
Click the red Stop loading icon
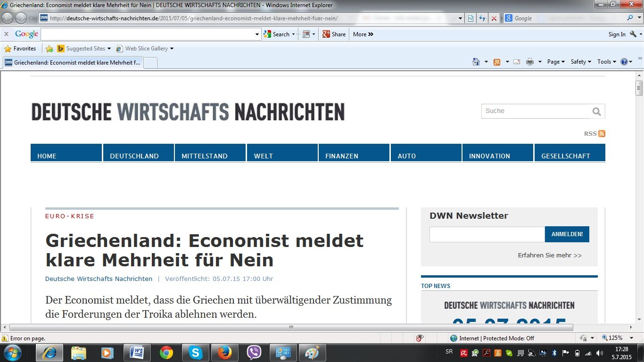494,18
